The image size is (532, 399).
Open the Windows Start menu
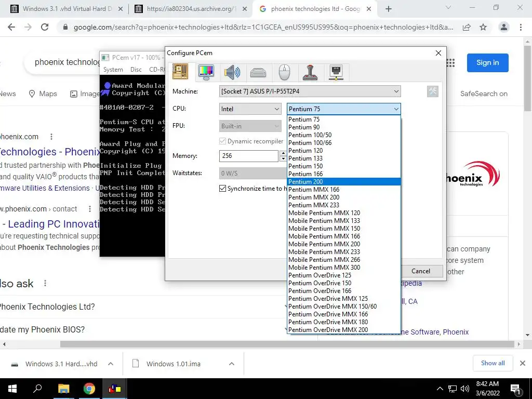tap(12, 389)
